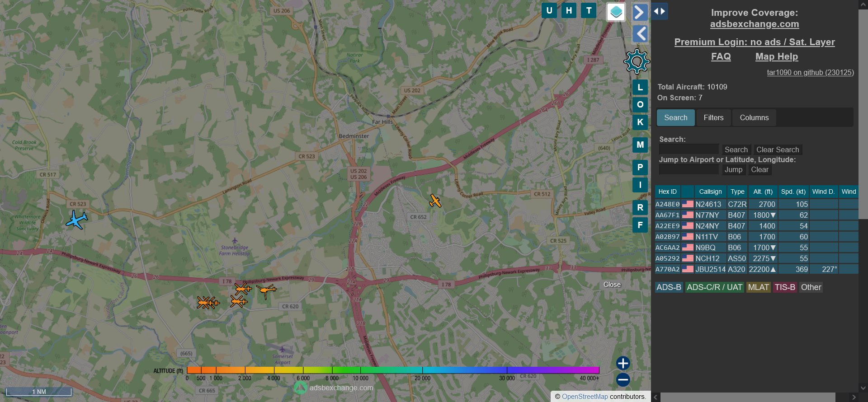This screenshot has width=868, height=402.
Task: Sort by Hex ID column header
Action: tap(667, 192)
